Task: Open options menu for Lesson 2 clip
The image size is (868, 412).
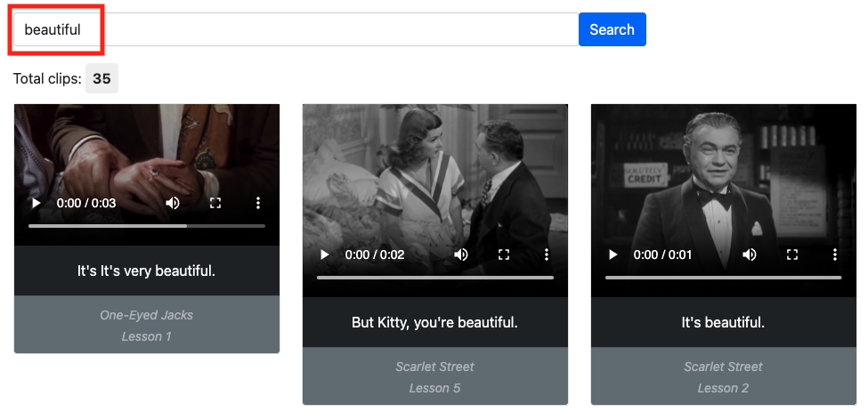Action: tap(835, 254)
